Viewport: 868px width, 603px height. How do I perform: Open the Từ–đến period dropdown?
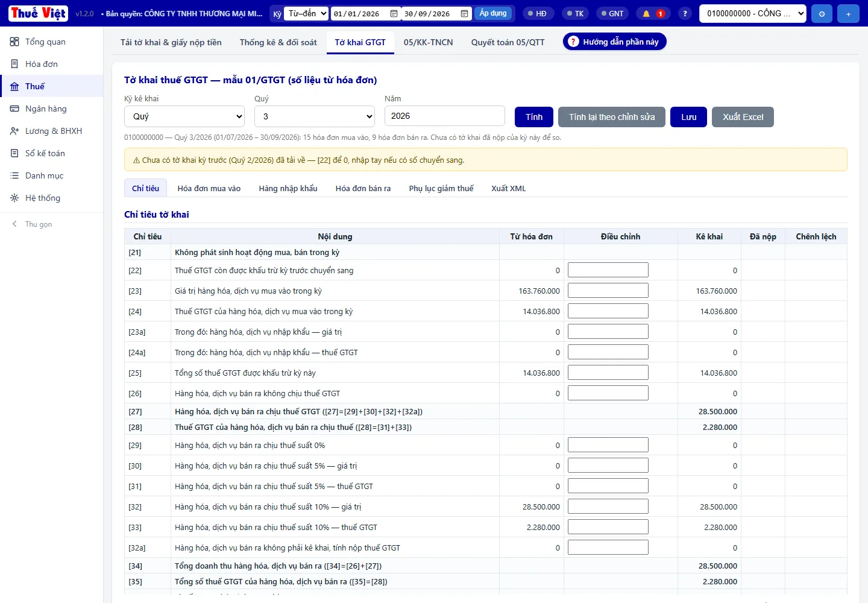(x=306, y=13)
